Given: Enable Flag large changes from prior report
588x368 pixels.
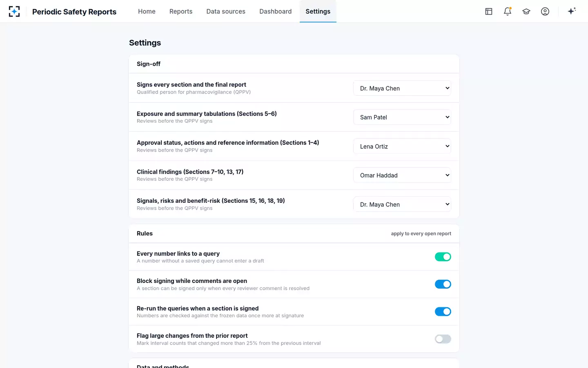Looking at the screenshot, I should [443, 339].
